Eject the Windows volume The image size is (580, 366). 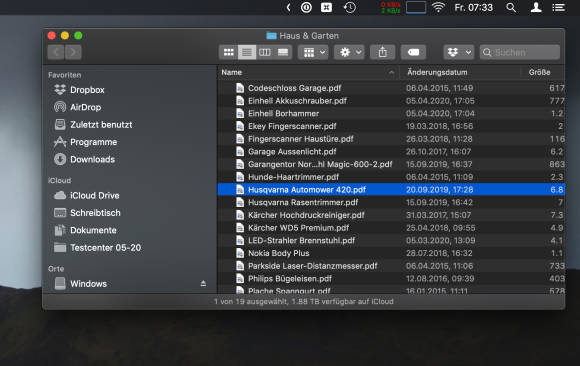203,283
